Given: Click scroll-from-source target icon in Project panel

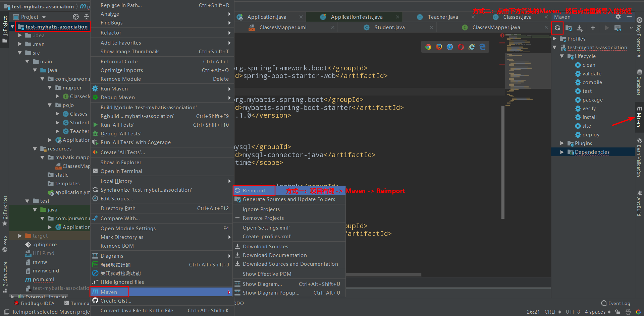Looking at the screenshot, I should coord(76,17).
